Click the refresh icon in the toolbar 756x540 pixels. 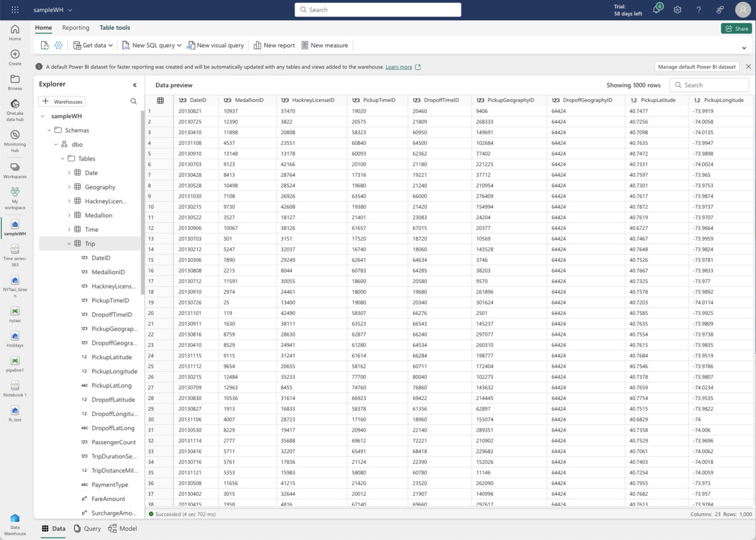[44, 45]
